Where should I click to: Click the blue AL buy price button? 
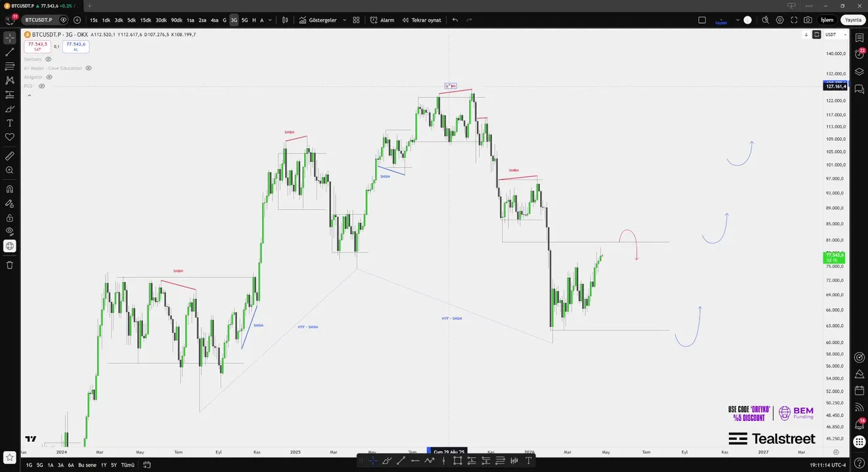pyautogui.click(x=75, y=47)
